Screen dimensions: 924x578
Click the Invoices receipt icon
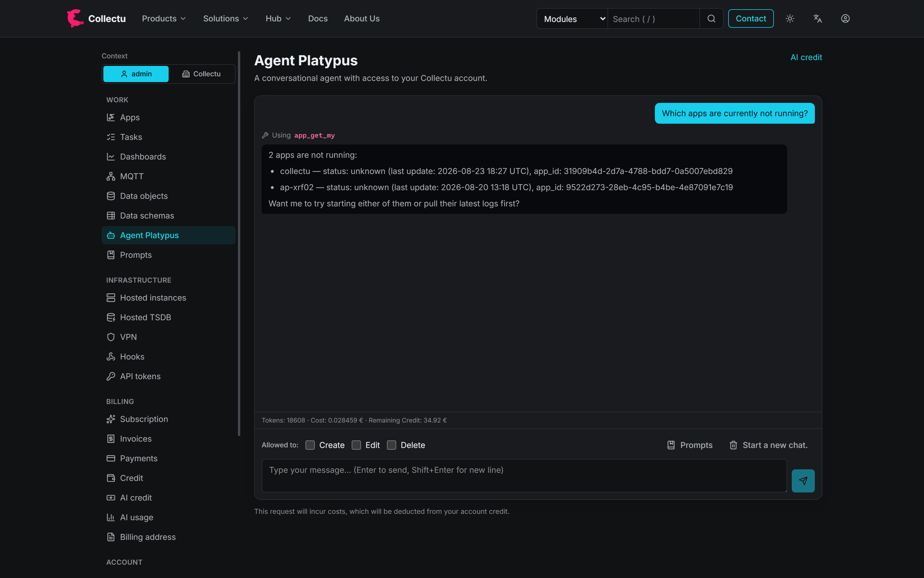click(111, 439)
